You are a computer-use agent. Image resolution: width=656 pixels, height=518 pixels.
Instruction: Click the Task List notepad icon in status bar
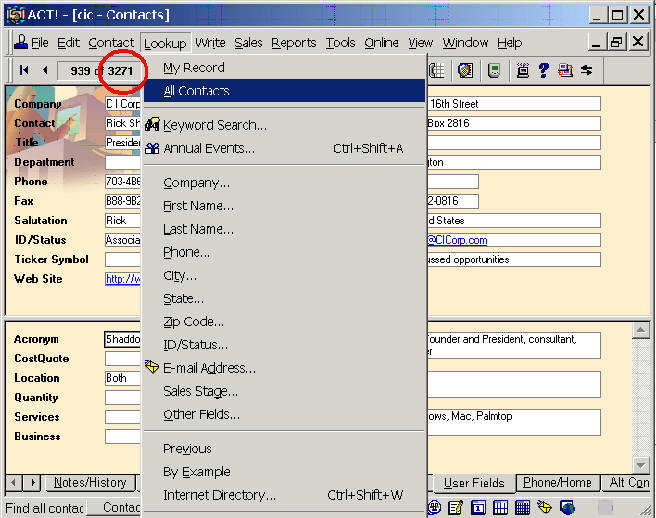[455, 508]
